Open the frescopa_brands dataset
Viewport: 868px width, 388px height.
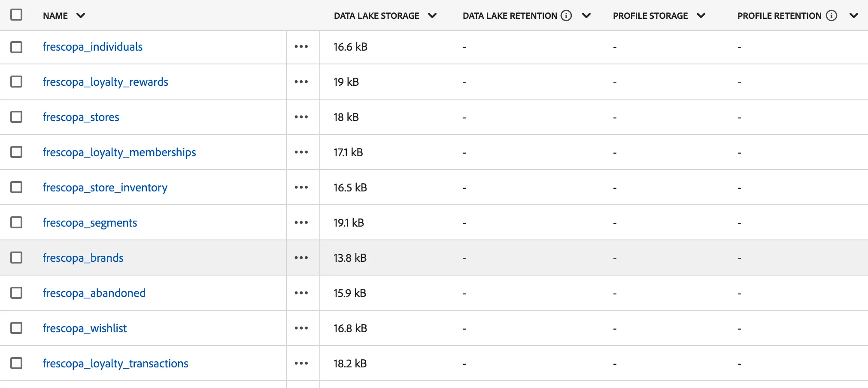coord(83,258)
